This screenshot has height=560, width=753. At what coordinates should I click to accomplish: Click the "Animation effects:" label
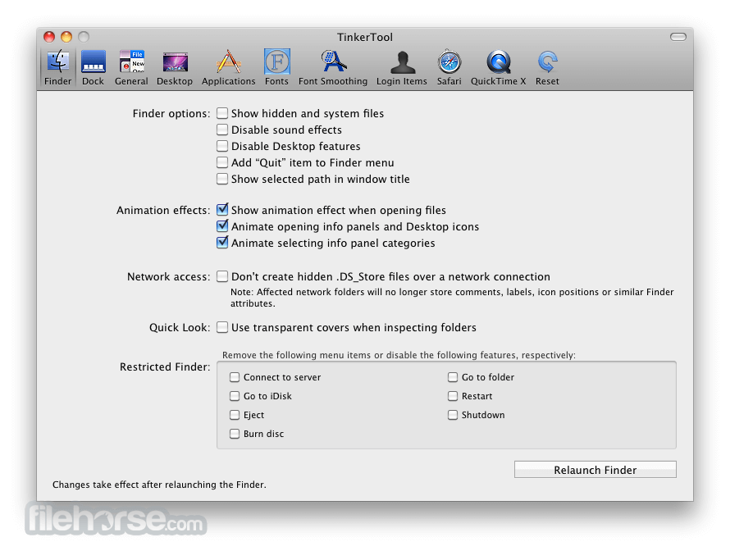point(163,210)
